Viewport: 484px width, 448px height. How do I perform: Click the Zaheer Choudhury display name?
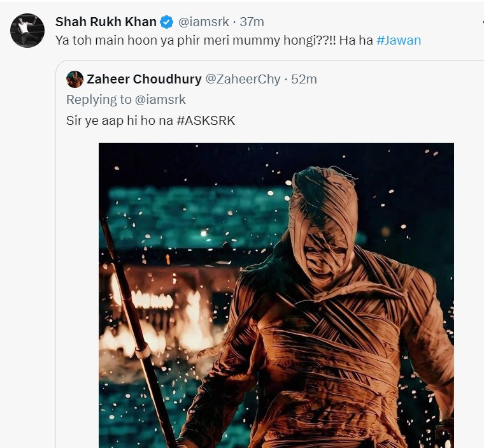click(143, 79)
